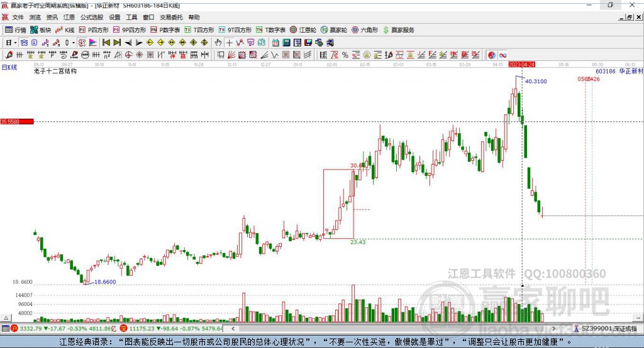
Task: Jump to the last bar icon
Action: coord(117,43)
